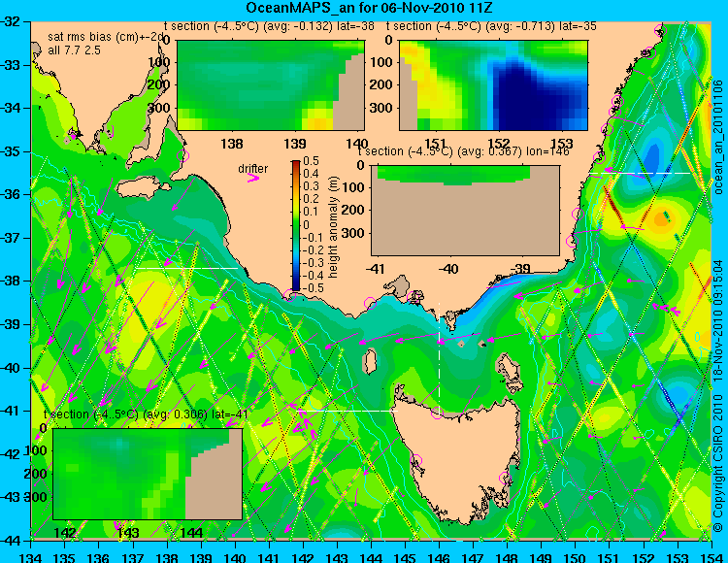The height and width of the screenshot is (563, 728).
Task: Click the '-40' axis label in the lon=146 inset
Action: pos(448,268)
